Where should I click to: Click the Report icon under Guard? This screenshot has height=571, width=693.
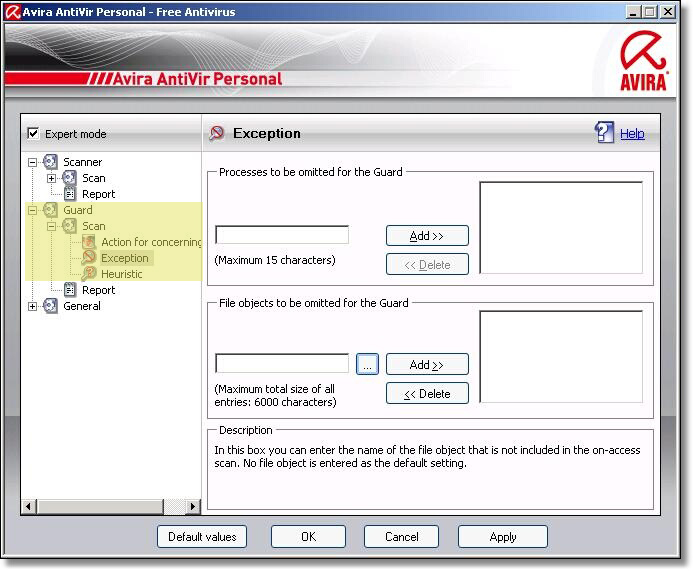[x=69, y=289]
